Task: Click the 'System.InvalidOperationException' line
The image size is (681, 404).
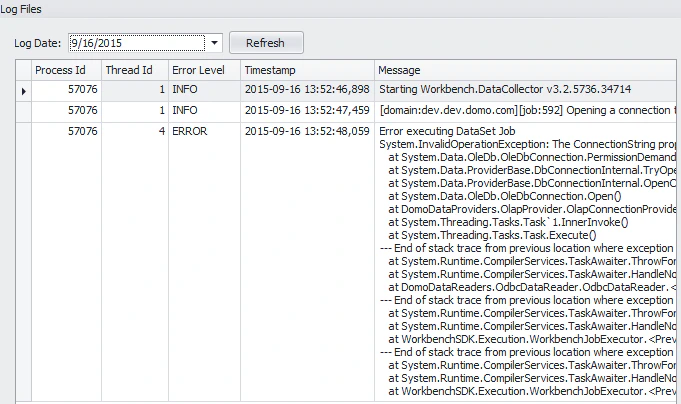Action: pyautogui.click(x=528, y=144)
